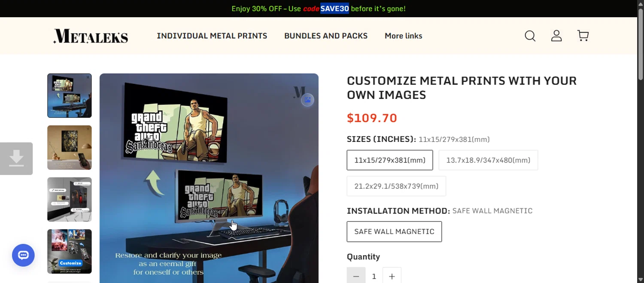The height and width of the screenshot is (283, 644).
Task: Click the quantity value field
Action: tap(374, 276)
